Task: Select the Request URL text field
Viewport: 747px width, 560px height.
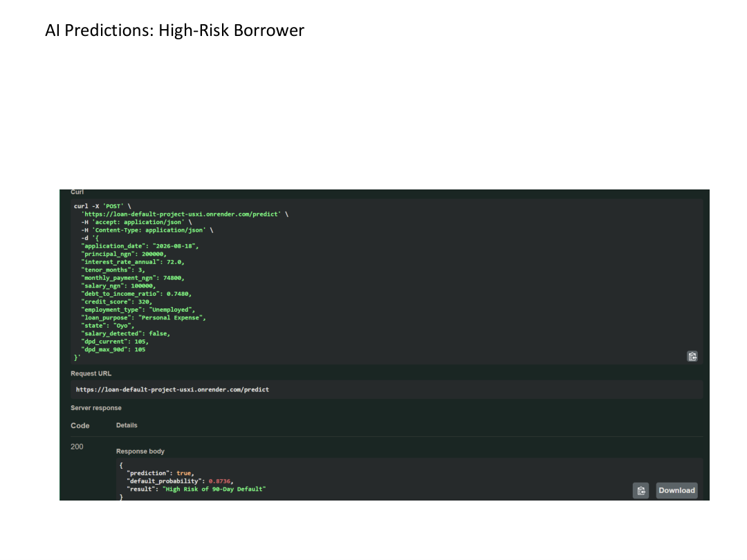Action: click(387, 389)
